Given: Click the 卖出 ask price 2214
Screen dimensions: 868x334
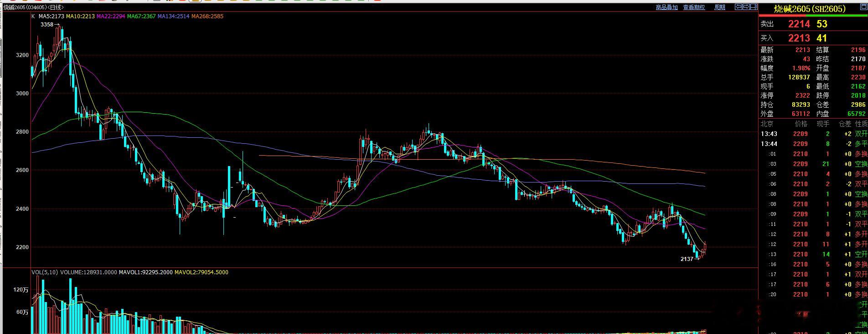Looking at the screenshot, I should pyautogui.click(x=799, y=24).
